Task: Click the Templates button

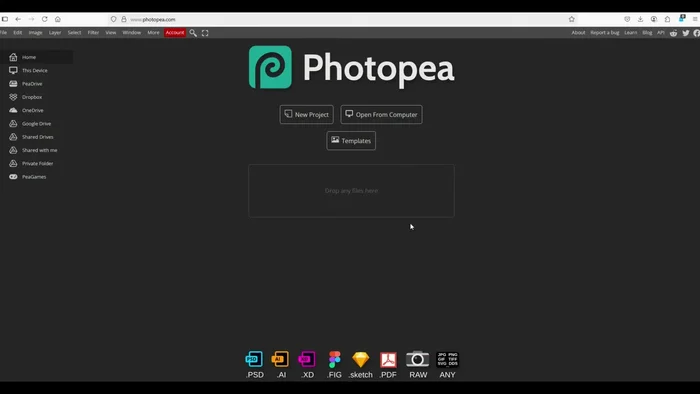Action: point(351,141)
